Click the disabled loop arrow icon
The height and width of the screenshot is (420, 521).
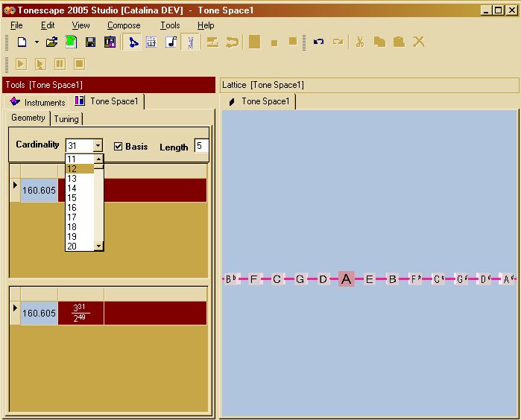pos(232,42)
